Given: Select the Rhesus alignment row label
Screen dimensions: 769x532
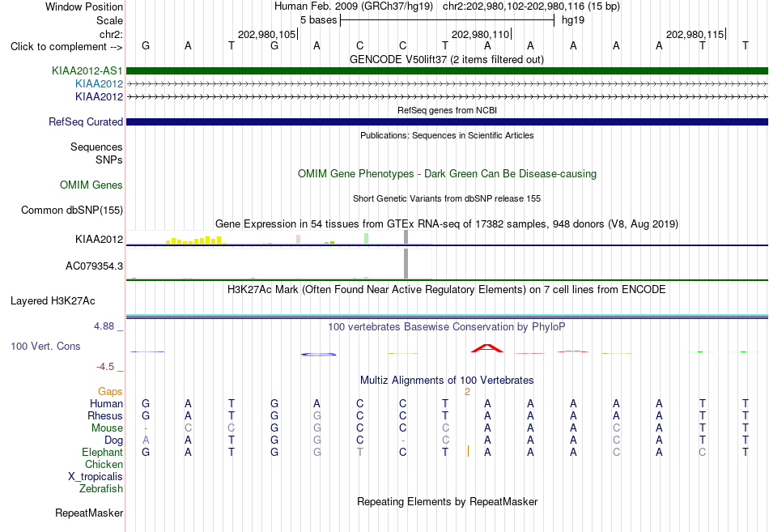Looking at the screenshot, I should click(105, 415).
